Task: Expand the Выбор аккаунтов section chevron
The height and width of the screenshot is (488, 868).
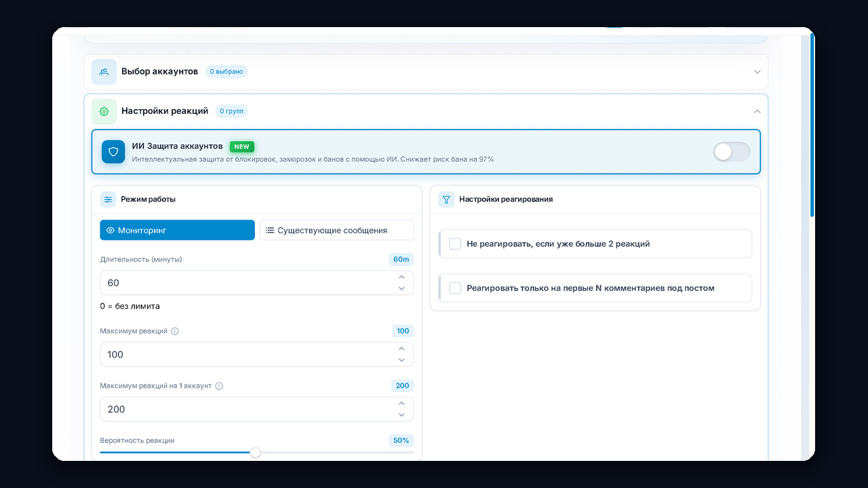Action: [x=757, y=72]
